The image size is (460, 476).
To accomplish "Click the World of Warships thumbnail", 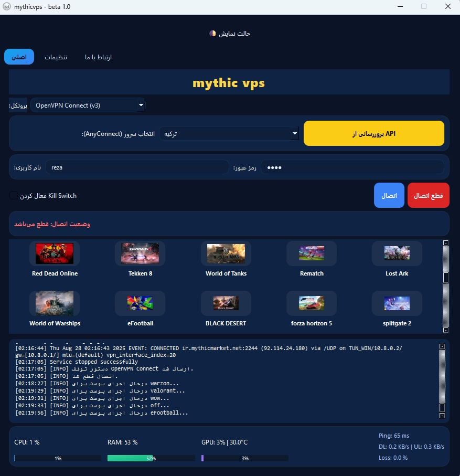I will pyautogui.click(x=55, y=303).
